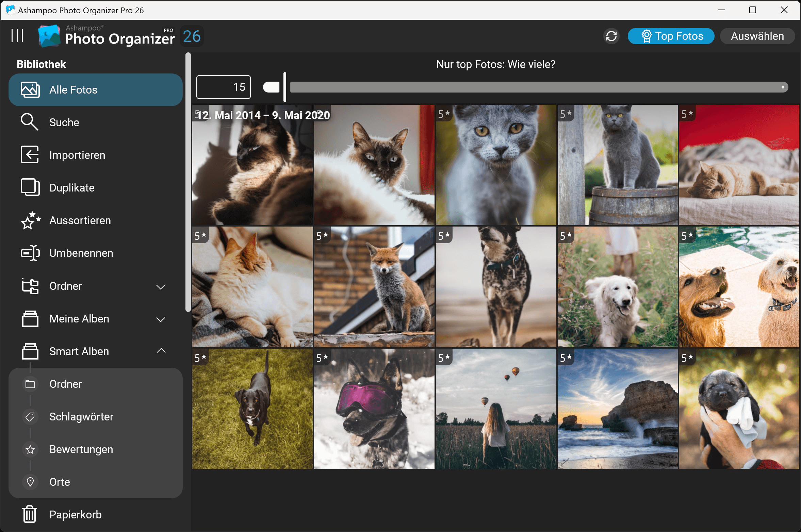Click the refresh library icon

point(611,36)
